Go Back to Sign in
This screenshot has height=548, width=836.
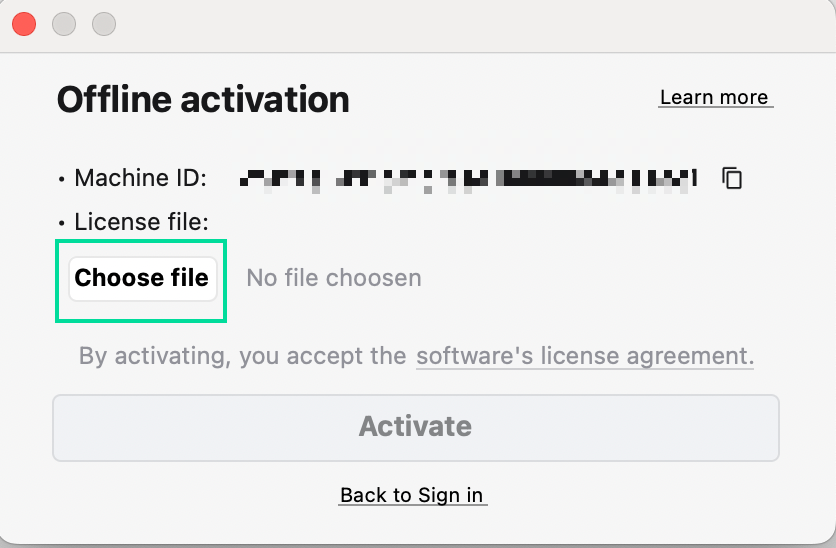tap(412, 495)
